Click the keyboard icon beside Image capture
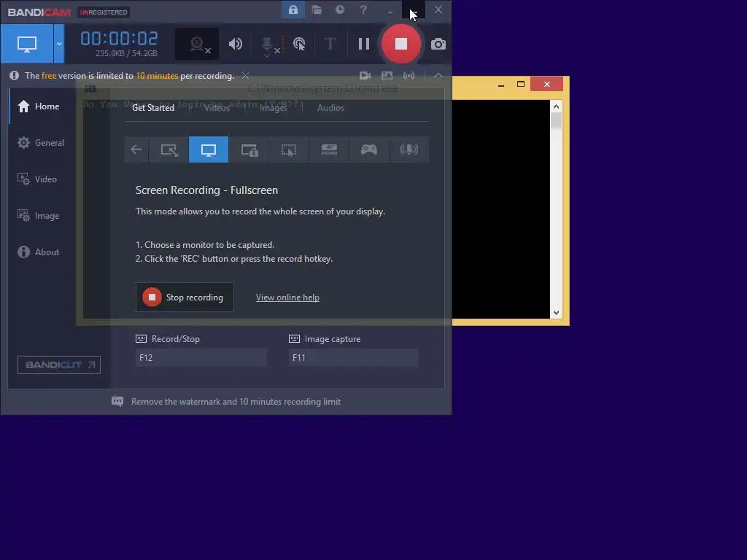747x560 pixels. tap(295, 338)
